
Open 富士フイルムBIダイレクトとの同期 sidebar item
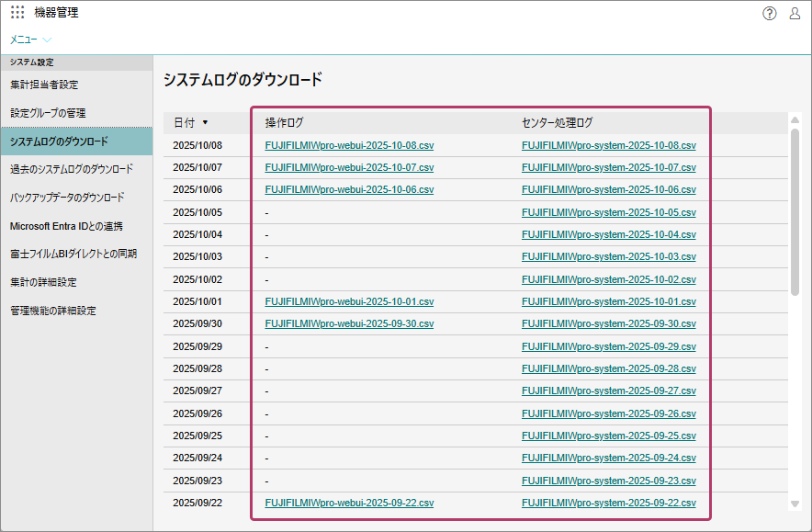point(73,254)
